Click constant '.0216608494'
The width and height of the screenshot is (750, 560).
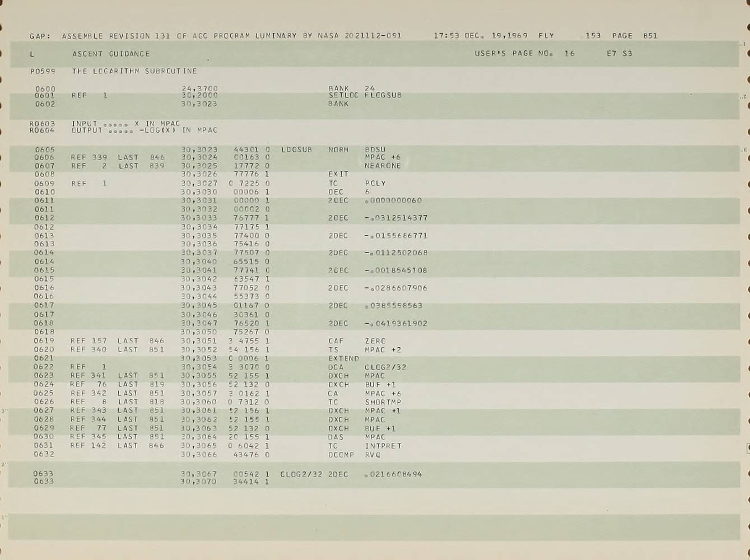point(393,474)
